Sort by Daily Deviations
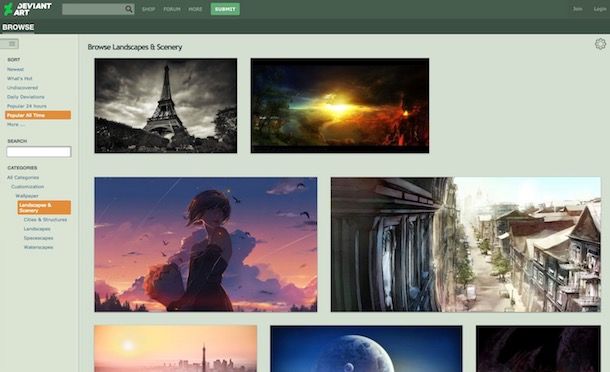The height and width of the screenshot is (372, 610). [26, 97]
